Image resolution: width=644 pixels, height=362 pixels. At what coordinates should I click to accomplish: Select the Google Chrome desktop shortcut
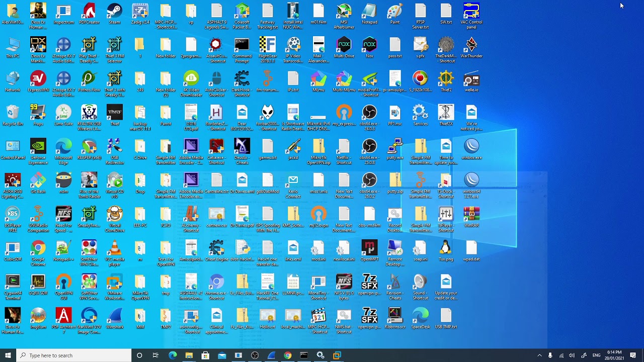click(38, 253)
